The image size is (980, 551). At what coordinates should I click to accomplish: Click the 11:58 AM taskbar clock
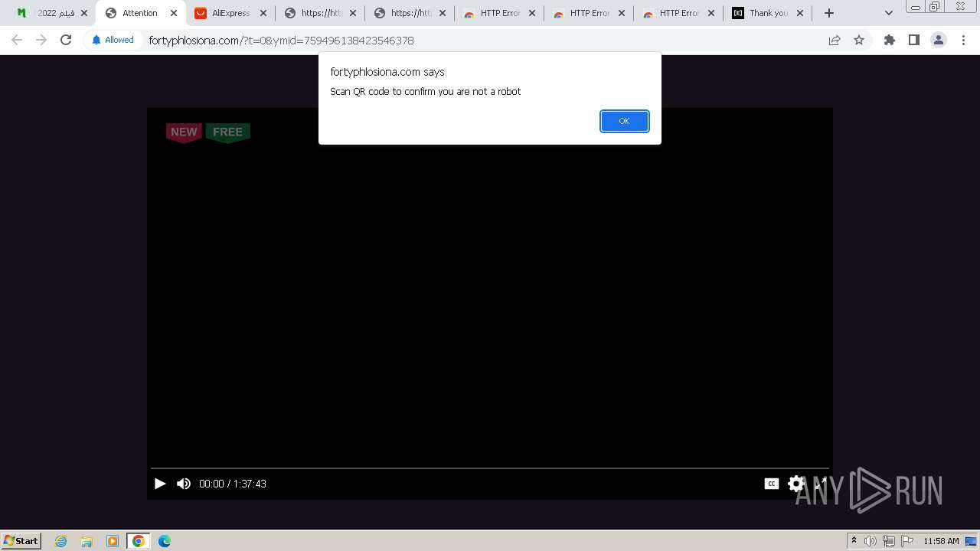941,541
